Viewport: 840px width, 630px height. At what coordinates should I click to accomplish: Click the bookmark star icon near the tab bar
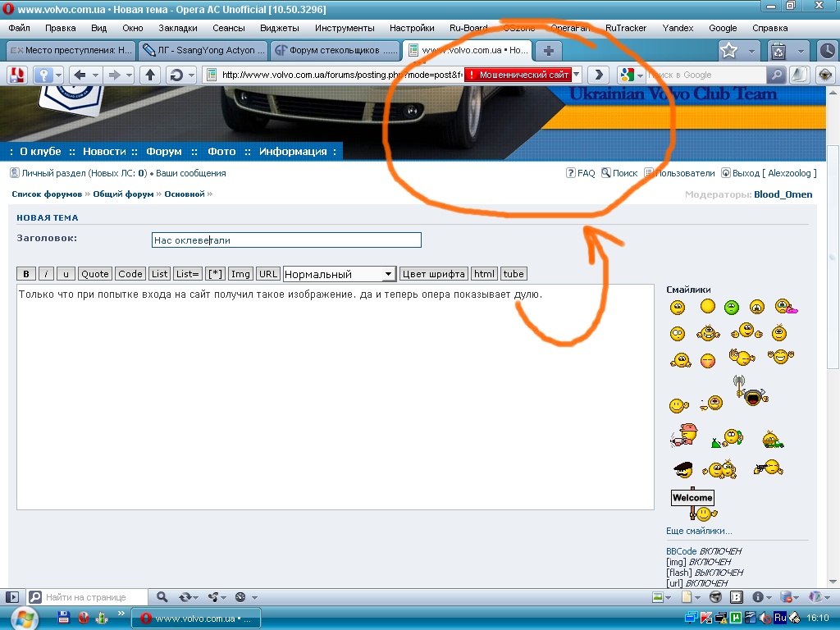(728, 51)
